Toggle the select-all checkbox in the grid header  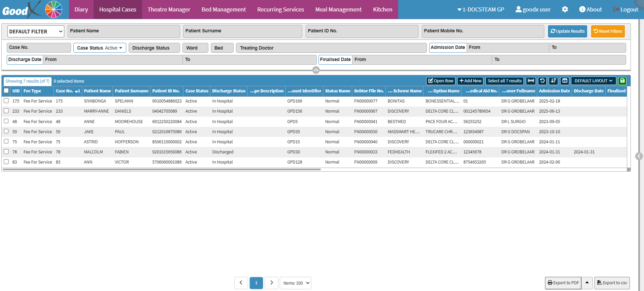click(x=6, y=91)
